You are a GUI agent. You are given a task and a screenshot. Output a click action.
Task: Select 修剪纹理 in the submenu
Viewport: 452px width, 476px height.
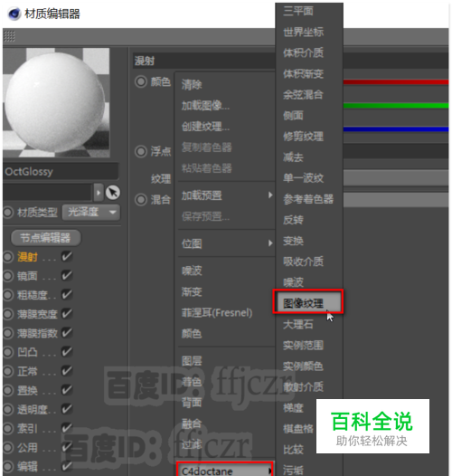(x=304, y=137)
